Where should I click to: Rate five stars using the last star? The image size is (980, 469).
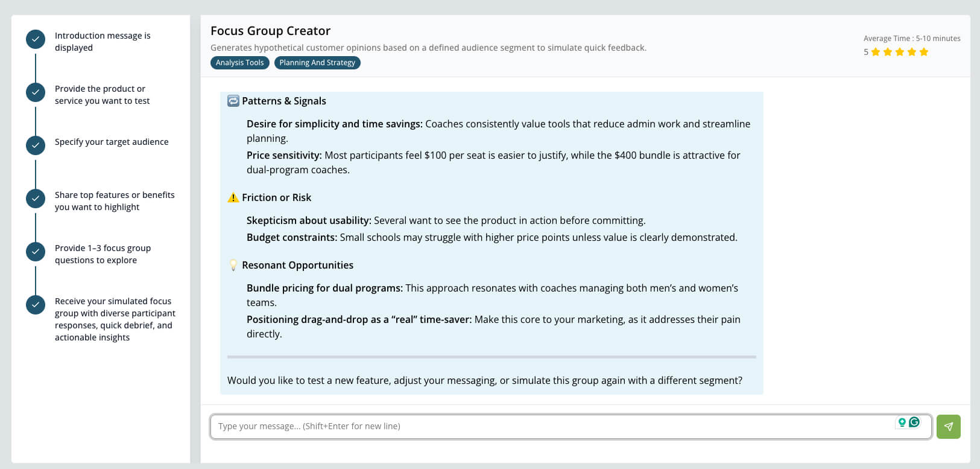pos(924,52)
